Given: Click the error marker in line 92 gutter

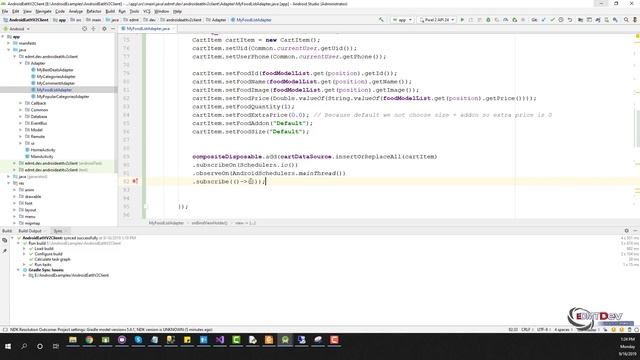Looking at the screenshot, I should [135, 181].
